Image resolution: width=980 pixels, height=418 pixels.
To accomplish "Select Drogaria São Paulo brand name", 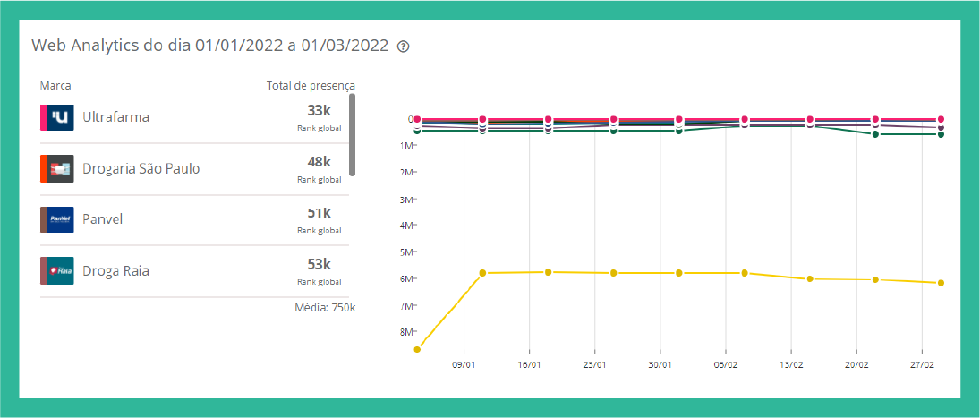I will [141, 169].
